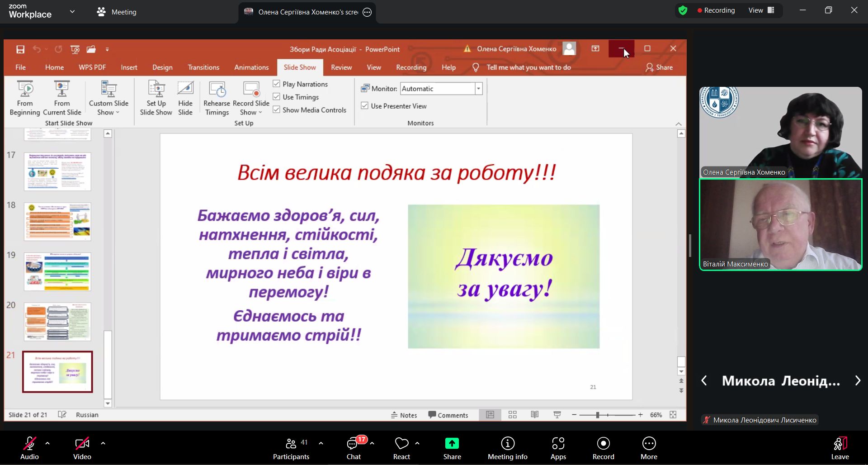Switch to the Animations ribbon tab
The height and width of the screenshot is (465, 868).
click(x=251, y=67)
